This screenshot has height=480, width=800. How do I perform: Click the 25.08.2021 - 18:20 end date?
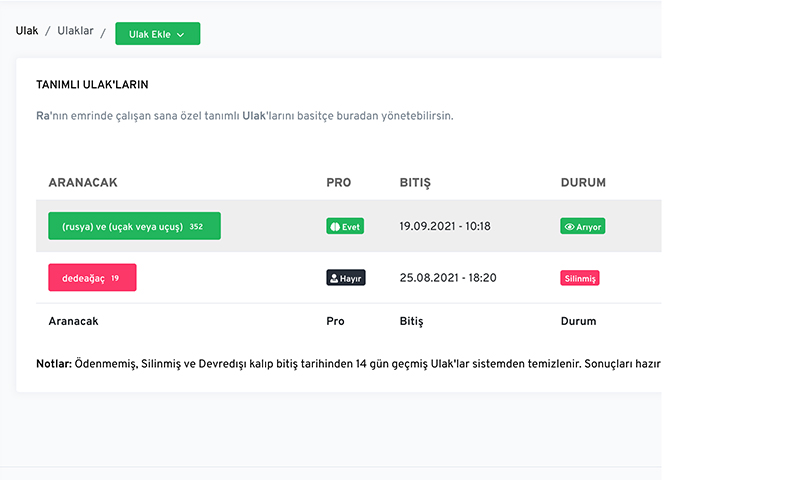(448, 277)
